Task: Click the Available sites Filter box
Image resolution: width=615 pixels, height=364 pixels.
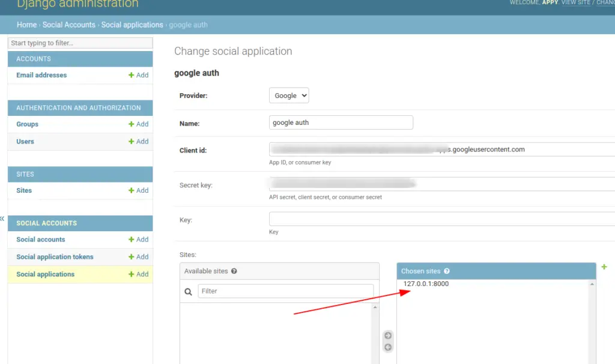Action: pos(286,291)
